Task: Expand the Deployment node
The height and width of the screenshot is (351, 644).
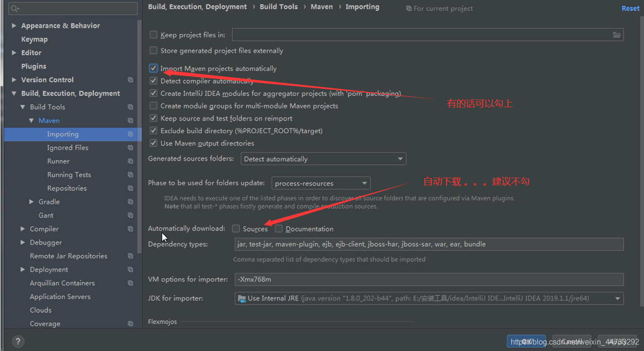Action: (x=23, y=270)
